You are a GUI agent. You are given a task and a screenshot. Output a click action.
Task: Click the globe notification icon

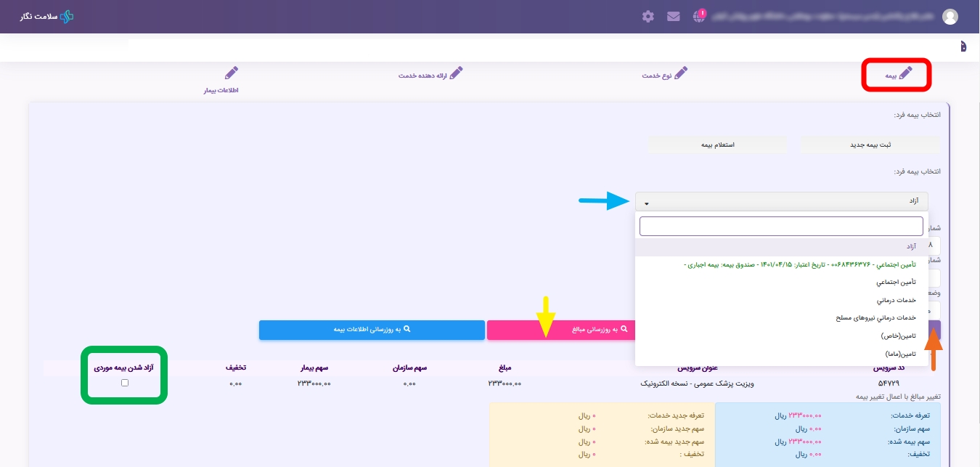pyautogui.click(x=700, y=17)
